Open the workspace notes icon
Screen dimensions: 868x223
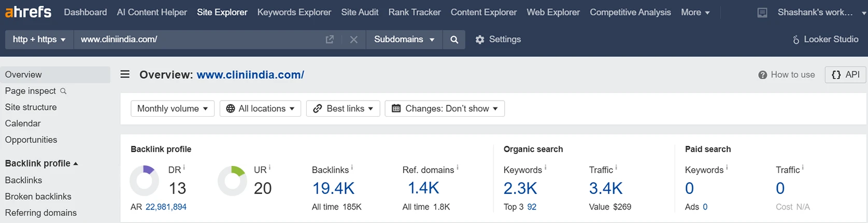click(762, 12)
